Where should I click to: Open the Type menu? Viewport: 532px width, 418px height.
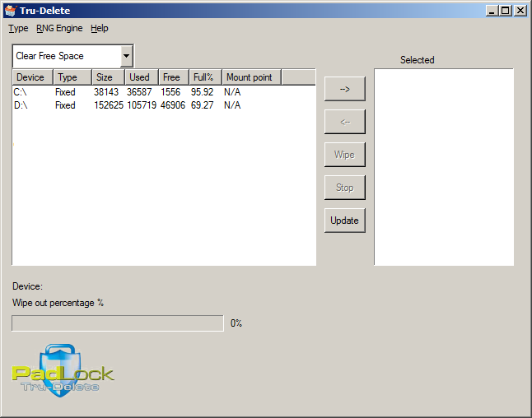coord(18,28)
